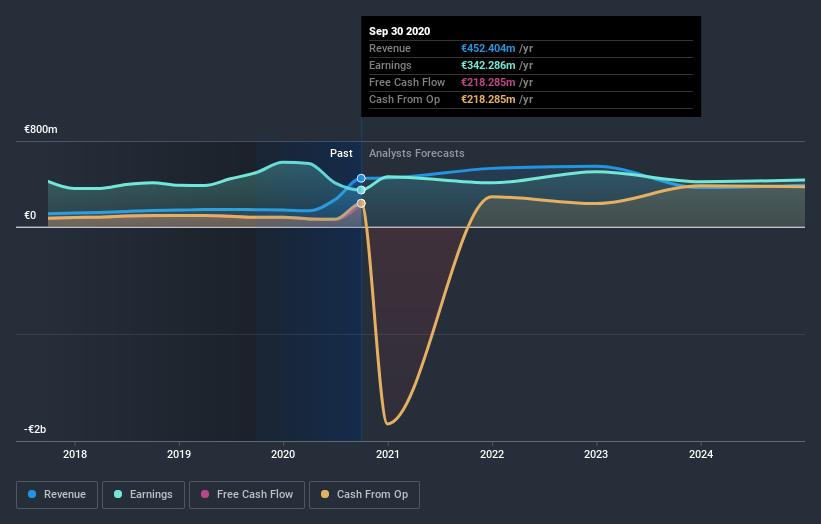Click the Free Cash Flow €218.285m value
This screenshot has height=524, width=821.
coord(488,82)
